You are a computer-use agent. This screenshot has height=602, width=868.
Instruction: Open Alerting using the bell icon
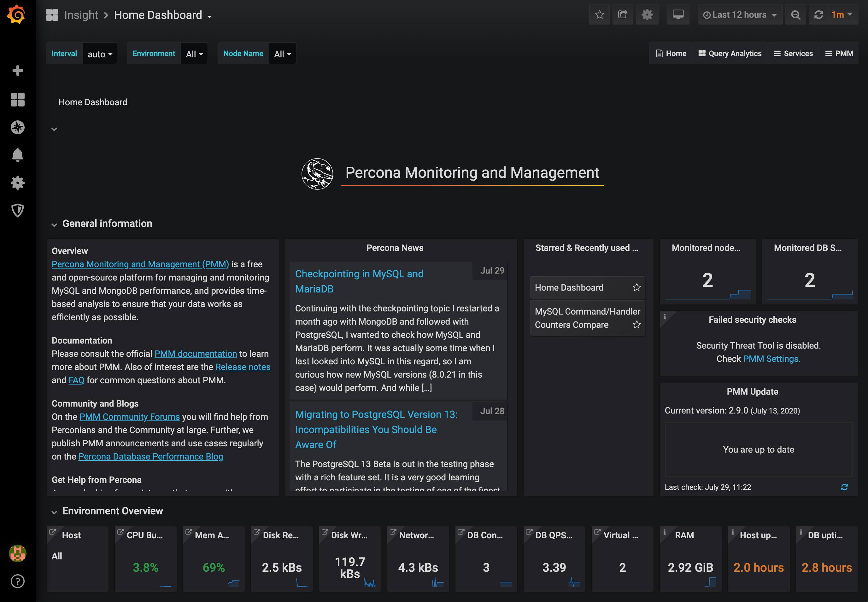coord(17,155)
